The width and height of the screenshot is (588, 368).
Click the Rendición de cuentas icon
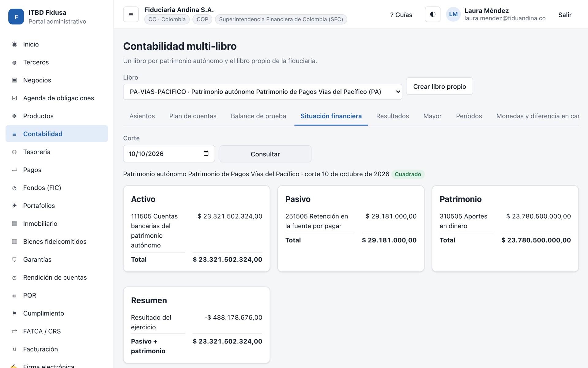click(x=14, y=278)
